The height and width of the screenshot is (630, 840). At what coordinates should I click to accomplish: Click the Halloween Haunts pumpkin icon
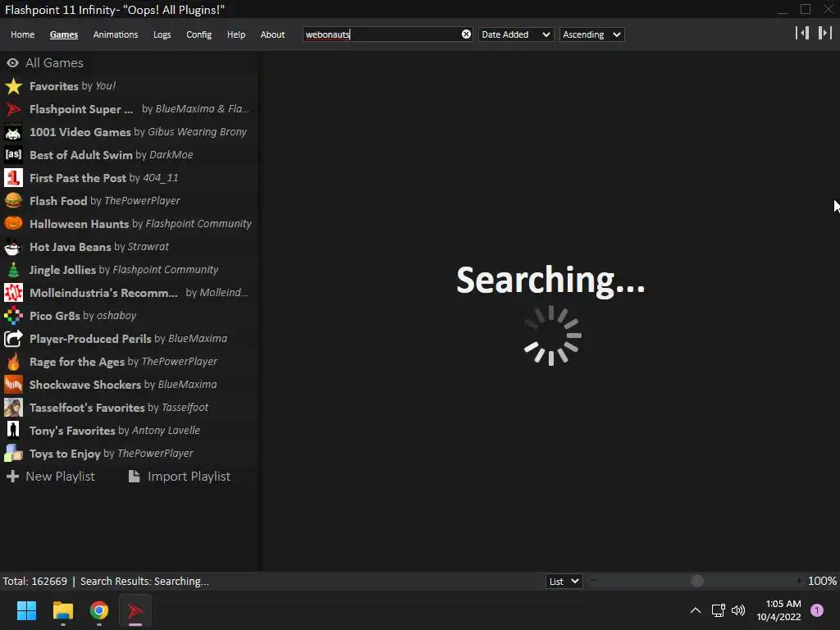click(13, 224)
